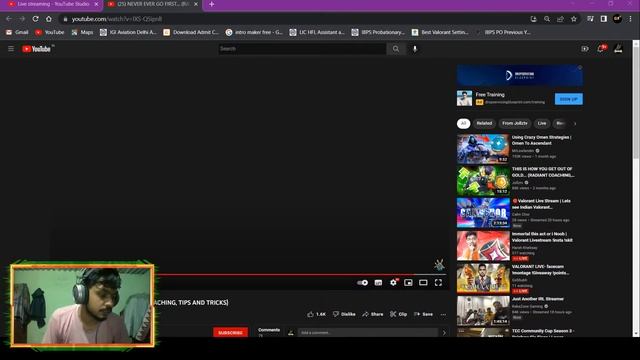This screenshot has height=360, width=640.
Task: Close the NEVER EVER GO FIRST browser tab
Action: tap(196, 4)
